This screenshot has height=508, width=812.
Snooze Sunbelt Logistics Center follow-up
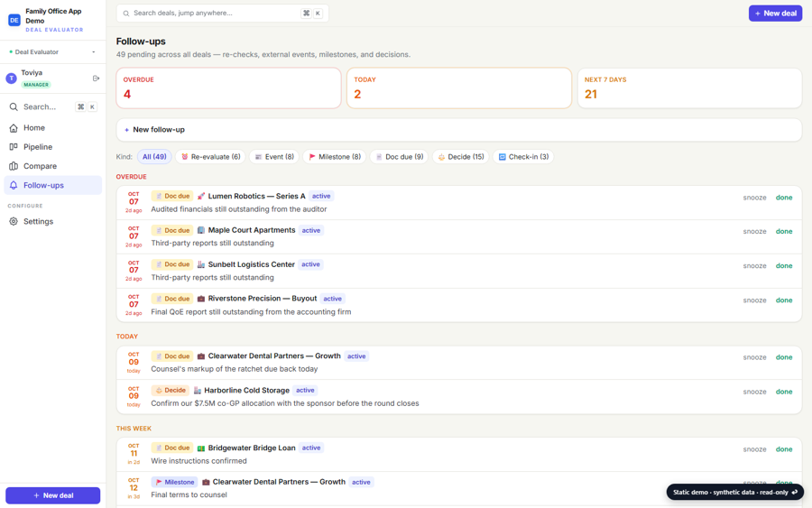(754, 265)
